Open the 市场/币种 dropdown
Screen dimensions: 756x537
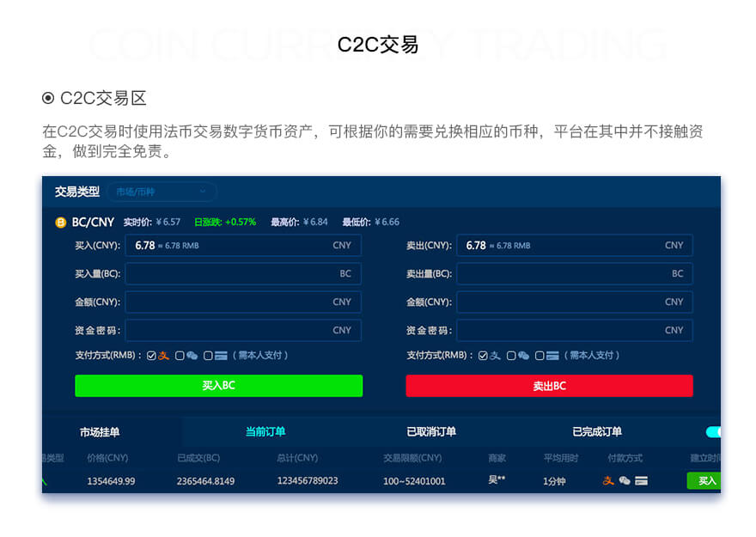pyautogui.click(x=163, y=192)
